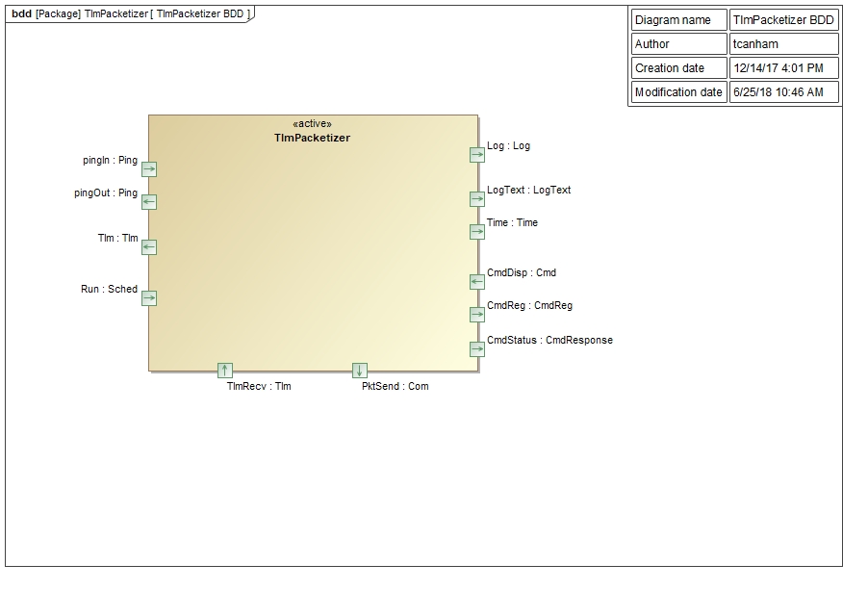The height and width of the screenshot is (590, 868).
Task: Click the PktSend : Com output port icon
Action: pyautogui.click(x=359, y=369)
